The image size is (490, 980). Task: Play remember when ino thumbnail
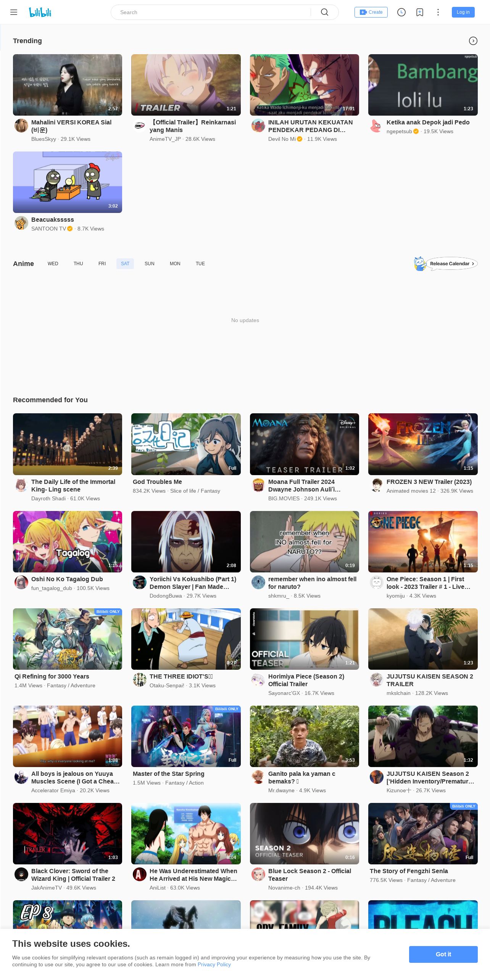tap(305, 542)
